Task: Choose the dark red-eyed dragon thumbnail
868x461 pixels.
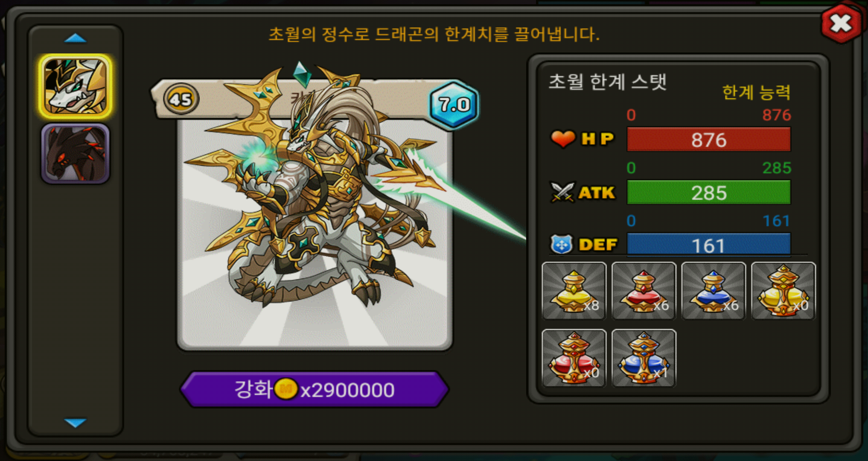Action: point(76,154)
